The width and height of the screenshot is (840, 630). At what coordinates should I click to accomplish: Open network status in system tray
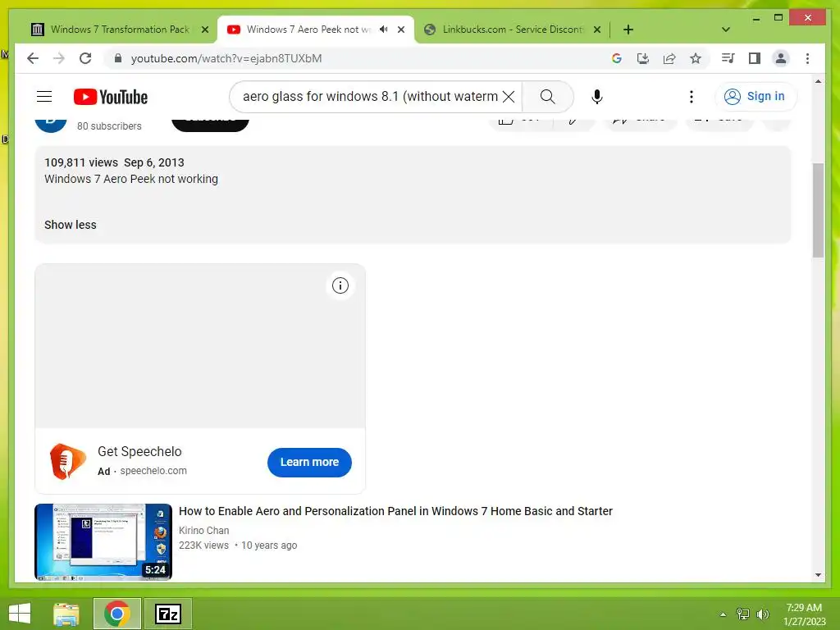click(x=743, y=614)
